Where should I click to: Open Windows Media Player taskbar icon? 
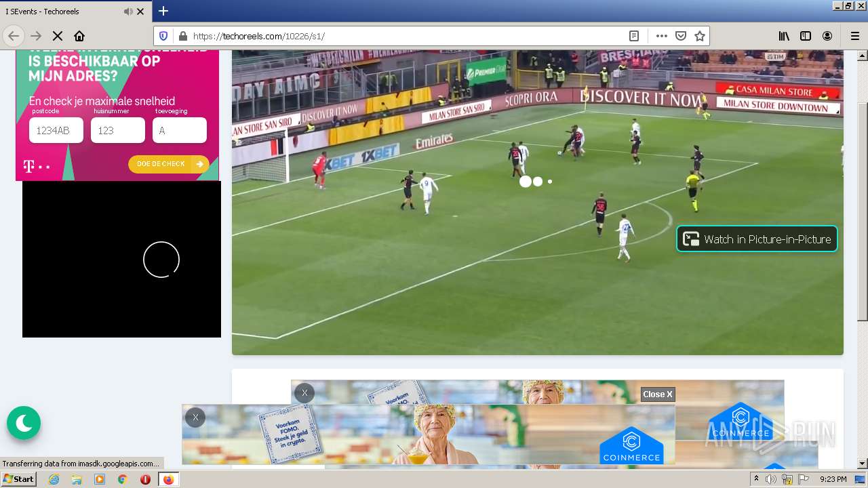point(100,479)
